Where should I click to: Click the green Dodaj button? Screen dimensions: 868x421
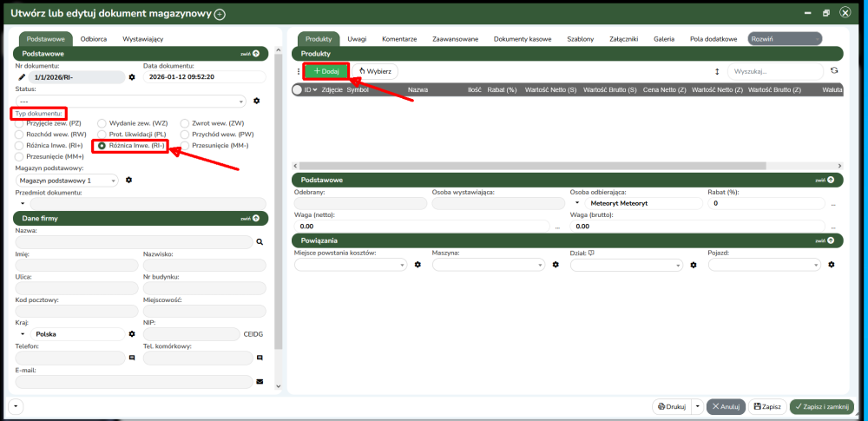pyautogui.click(x=326, y=71)
